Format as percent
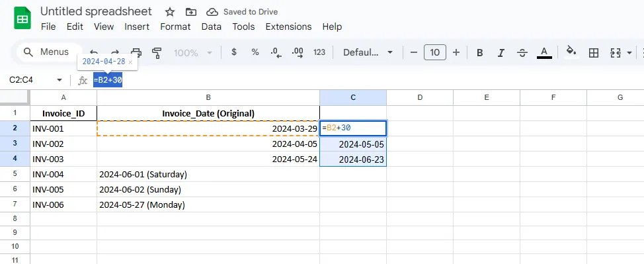644x264 pixels. click(255, 52)
